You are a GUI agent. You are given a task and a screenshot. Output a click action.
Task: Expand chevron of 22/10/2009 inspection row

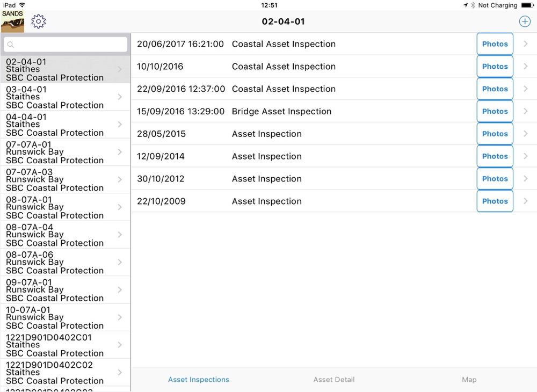[526, 201]
